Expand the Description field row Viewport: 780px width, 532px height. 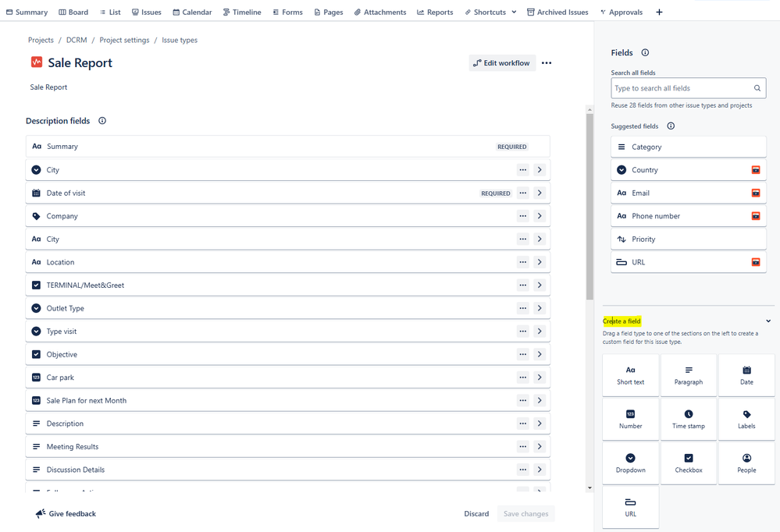(540, 424)
